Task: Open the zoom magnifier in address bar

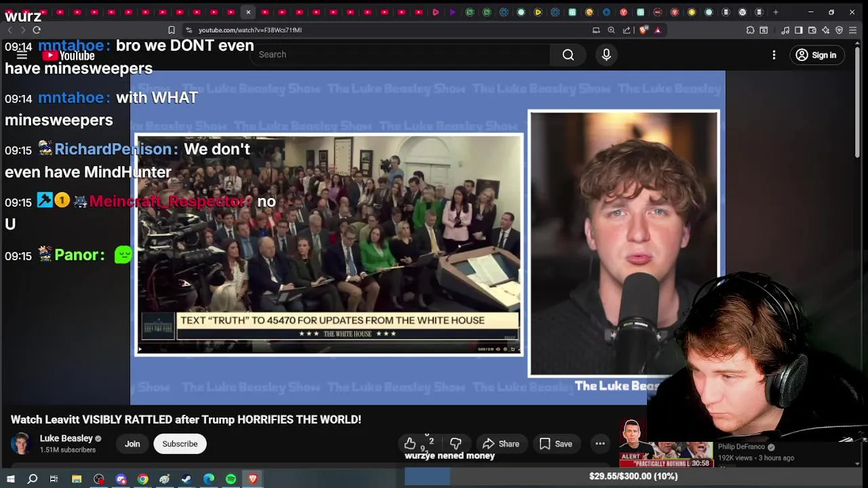Action: coord(611,30)
